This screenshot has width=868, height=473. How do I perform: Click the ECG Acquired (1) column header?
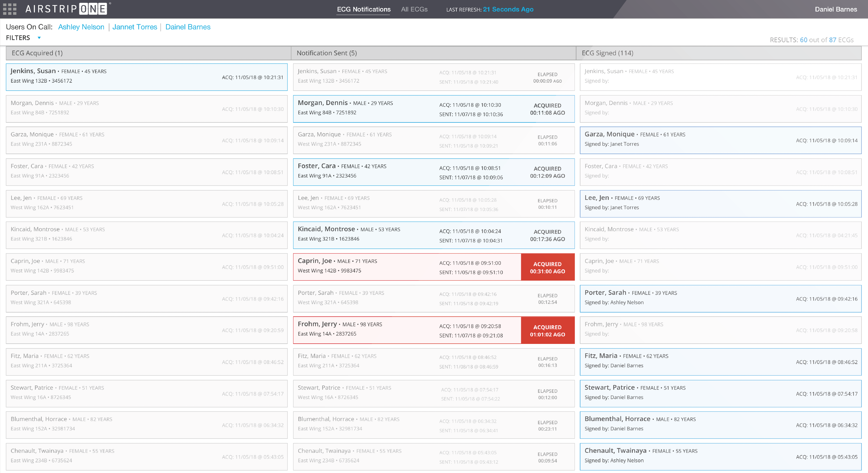pyautogui.click(x=37, y=53)
